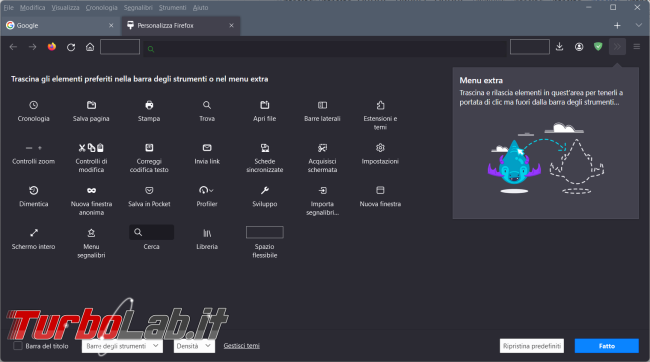The width and height of the screenshot is (650, 362).
Task: Click the Ripristina predefiniti button
Action: tap(532, 346)
